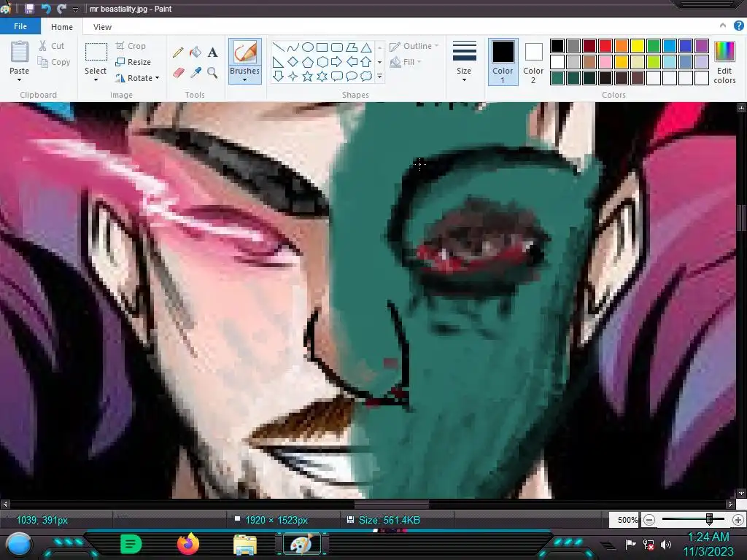Click the Start orb button

20,545
